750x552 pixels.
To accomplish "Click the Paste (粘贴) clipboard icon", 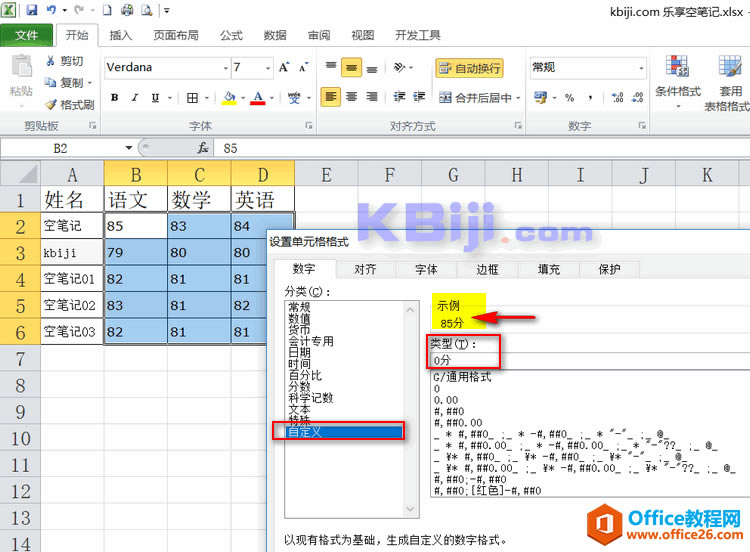I will [21, 66].
